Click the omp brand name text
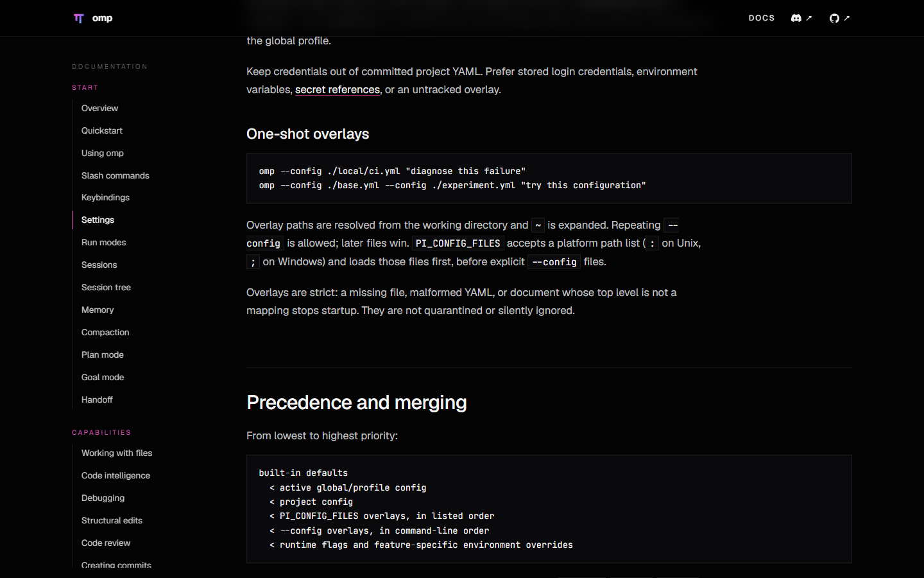This screenshot has height=578, width=924. pyautogui.click(x=102, y=18)
